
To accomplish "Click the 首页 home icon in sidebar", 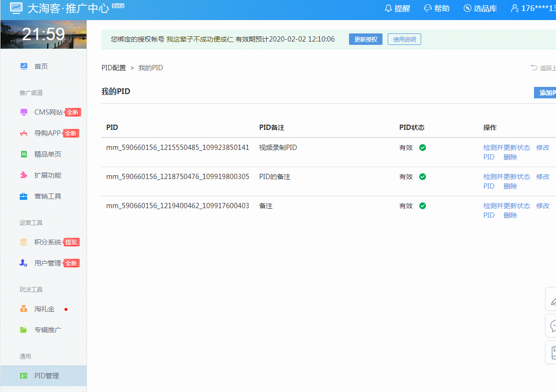I will click(24, 66).
